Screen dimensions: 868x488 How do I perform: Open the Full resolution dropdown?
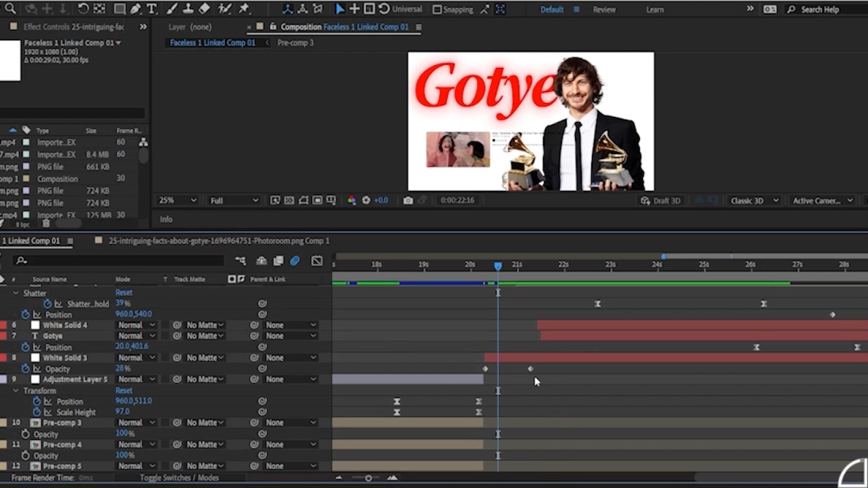(x=234, y=201)
